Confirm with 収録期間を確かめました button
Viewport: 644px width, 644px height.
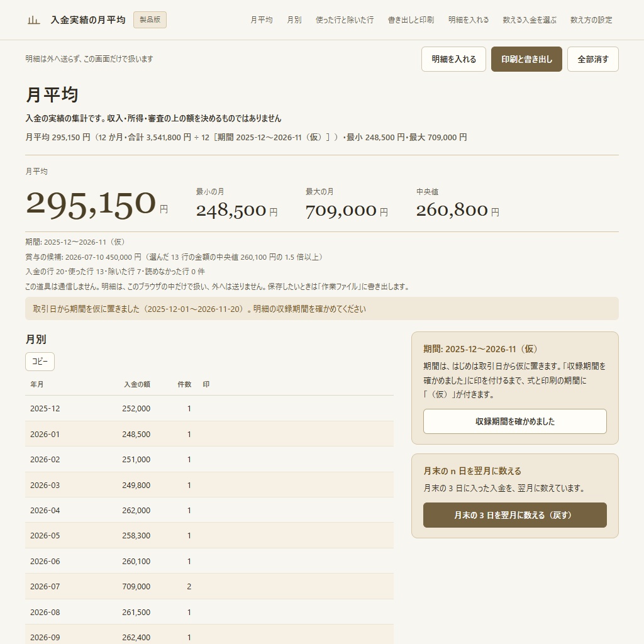tap(514, 421)
